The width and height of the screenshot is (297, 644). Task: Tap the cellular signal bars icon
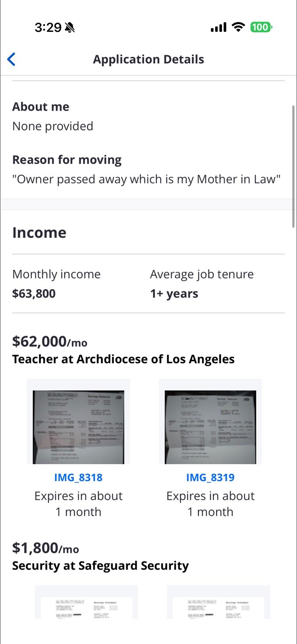(218, 27)
